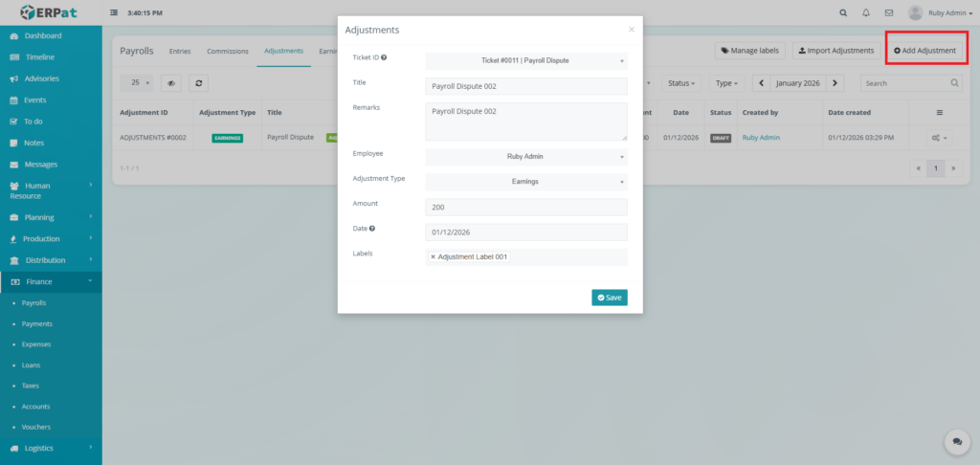Open the notifications bell icon
The width and height of the screenshot is (980, 465).
pyautogui.click(x=865, y=13)
